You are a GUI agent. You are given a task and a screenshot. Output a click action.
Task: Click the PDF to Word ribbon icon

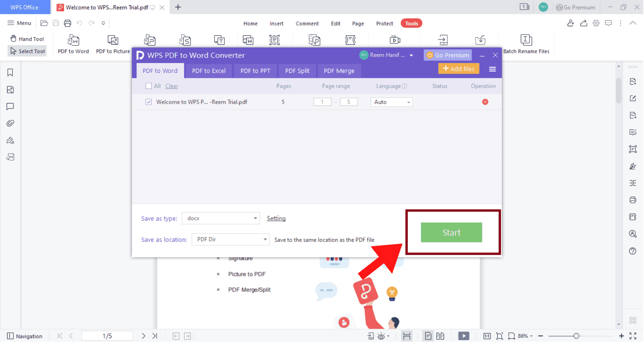pos(73,44)
